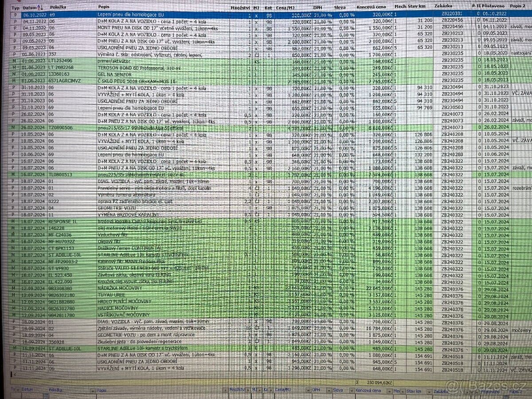The height and width of the screenshot is (399, 532).
Task: Click the A-Z sort icon beside Datum
Action: point(40,8)
